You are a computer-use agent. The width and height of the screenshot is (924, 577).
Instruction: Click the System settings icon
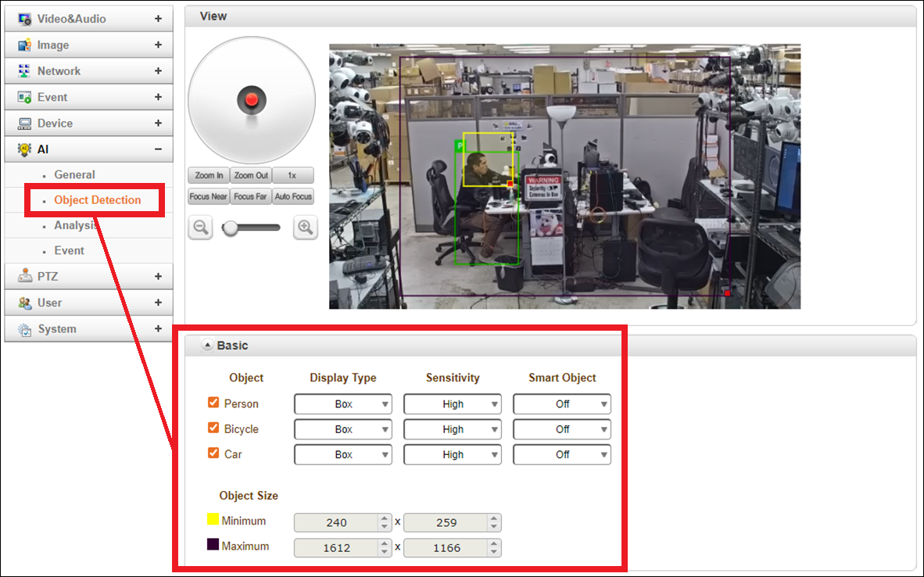coord(24,329)
